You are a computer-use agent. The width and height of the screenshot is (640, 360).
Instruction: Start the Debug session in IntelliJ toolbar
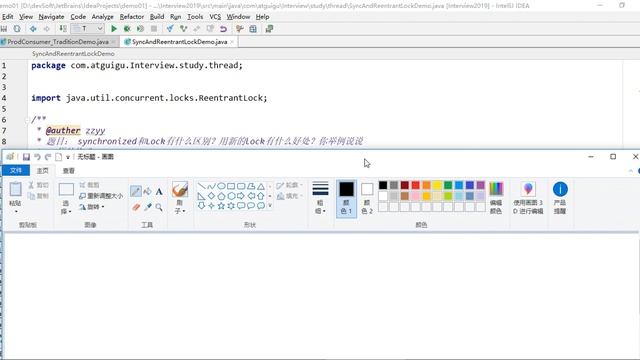(x=127, y=29)
